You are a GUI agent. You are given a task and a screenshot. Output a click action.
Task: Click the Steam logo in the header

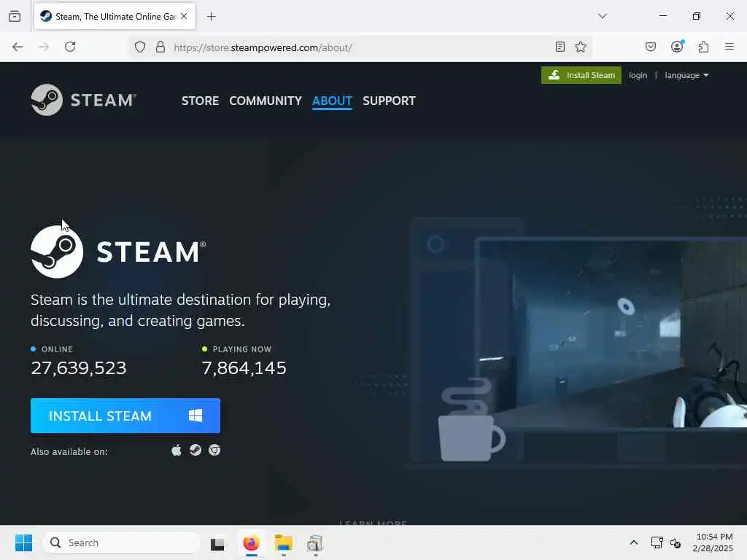point(83,100)
